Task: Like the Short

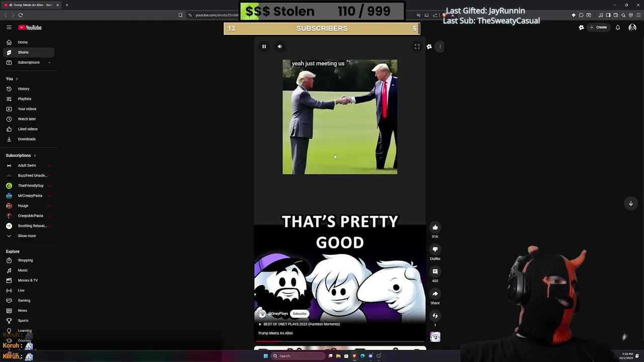Action: tap(435, 227)
